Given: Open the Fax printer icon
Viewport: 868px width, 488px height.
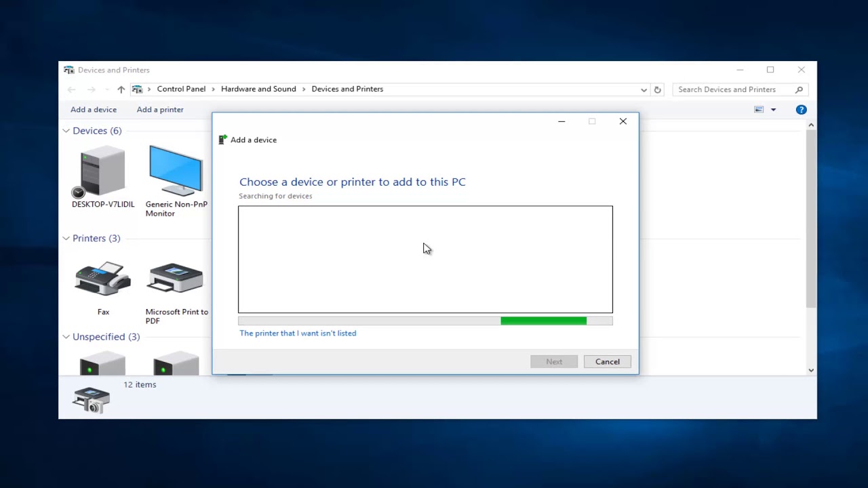Looking at the screenshot, I should point(102,280).
